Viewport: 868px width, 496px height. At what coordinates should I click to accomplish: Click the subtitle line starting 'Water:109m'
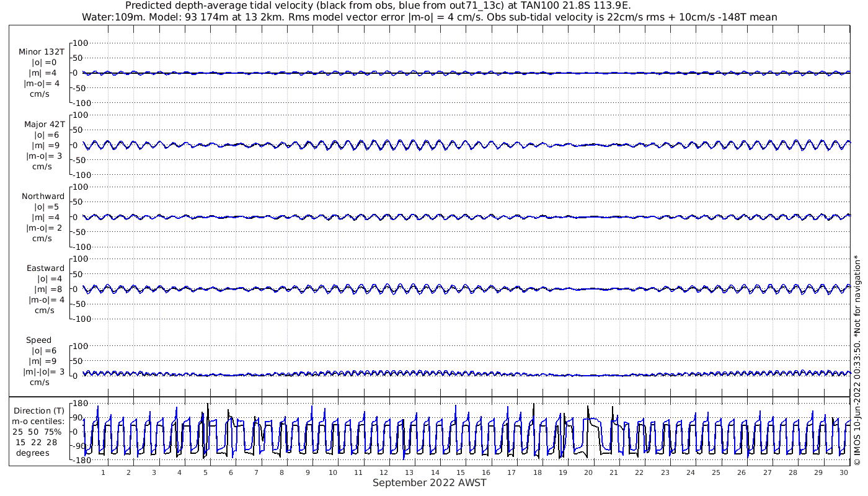(x=429, y=17)
